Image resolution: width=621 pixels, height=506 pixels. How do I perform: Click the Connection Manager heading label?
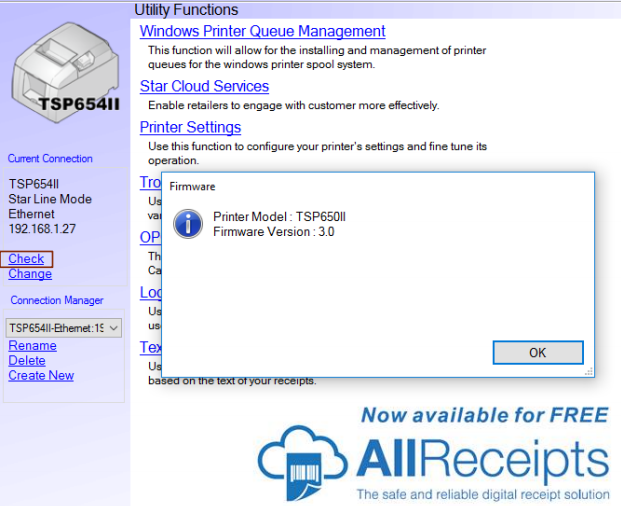tap(57, 300)
